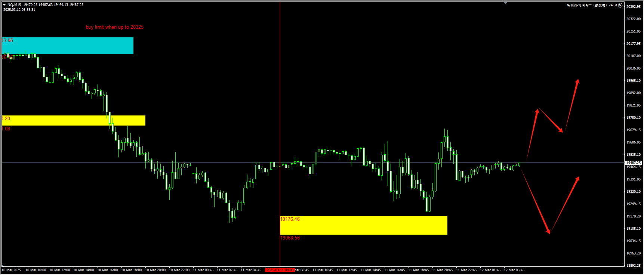Click the red pullback arrow pointing down-right
Screen dimensions: 644x275
point(551,121)
